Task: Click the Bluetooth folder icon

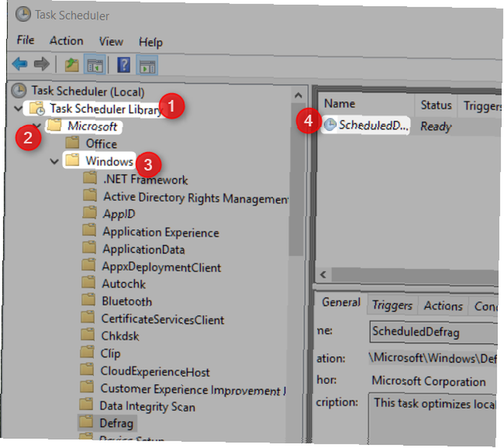Action: [88, 300]
